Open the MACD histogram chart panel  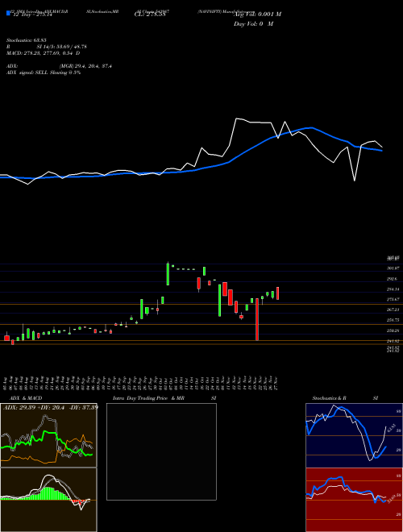pyautogui.click(x=48, y=500)
